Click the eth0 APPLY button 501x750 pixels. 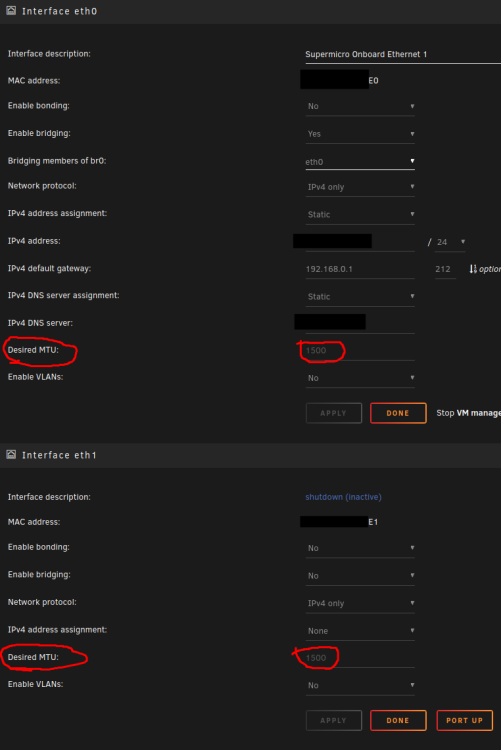(x=334, y=413)
